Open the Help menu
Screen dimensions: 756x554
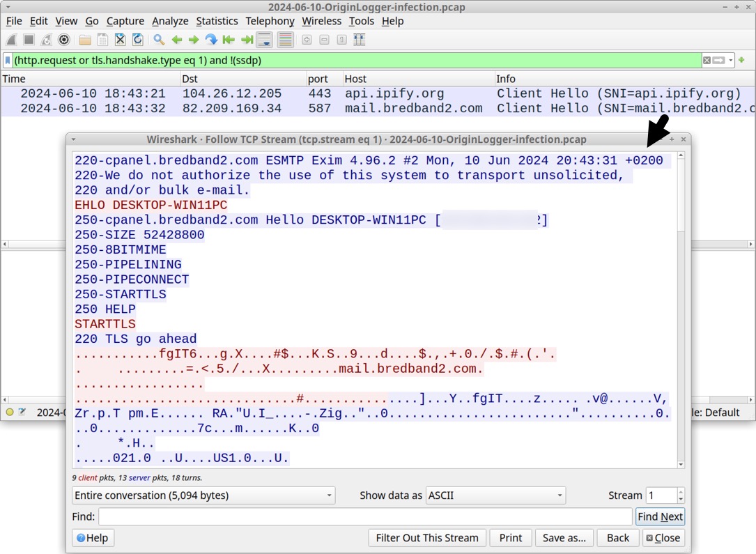pyautogui.click(x=392, y=21)
